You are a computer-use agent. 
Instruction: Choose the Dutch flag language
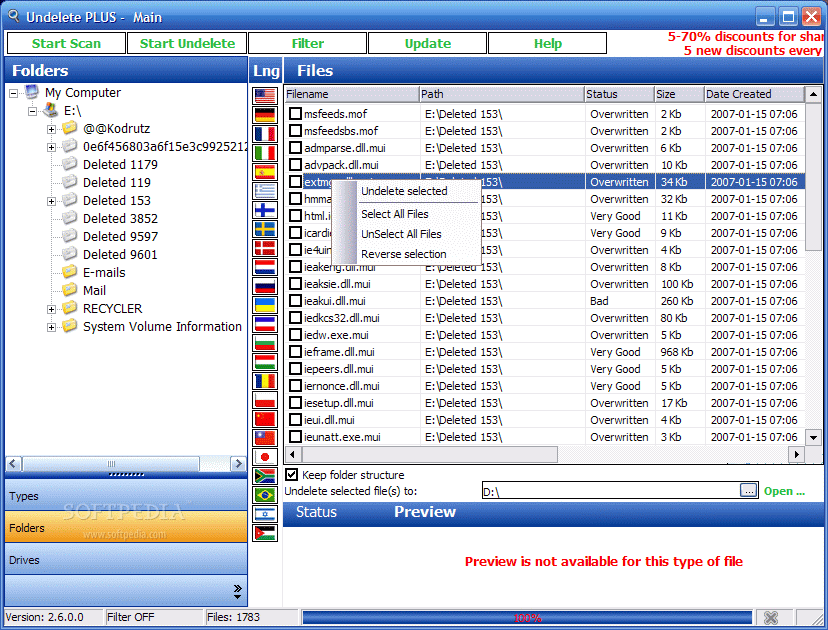click(265, 267)
